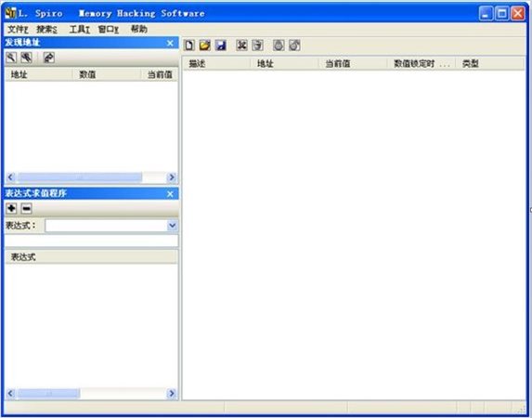Open the 文件 menu
Viewport: 532px width, 418px height.
click(18, 29)
